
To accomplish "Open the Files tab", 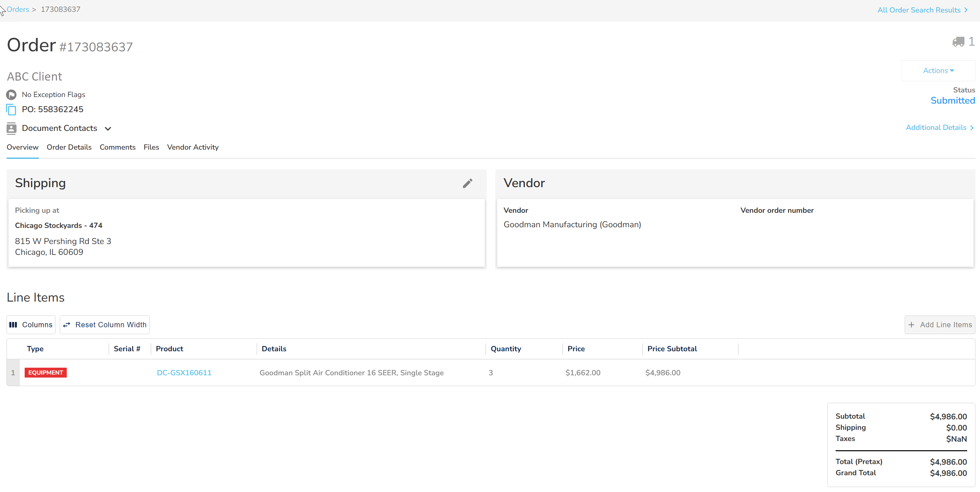I will click(x=151, y=147).
